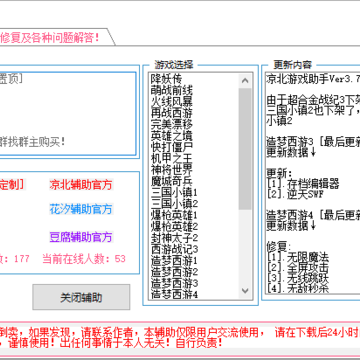
Task: Click the announcement box with 找群主购买 text
Action: tap(68, 113)
